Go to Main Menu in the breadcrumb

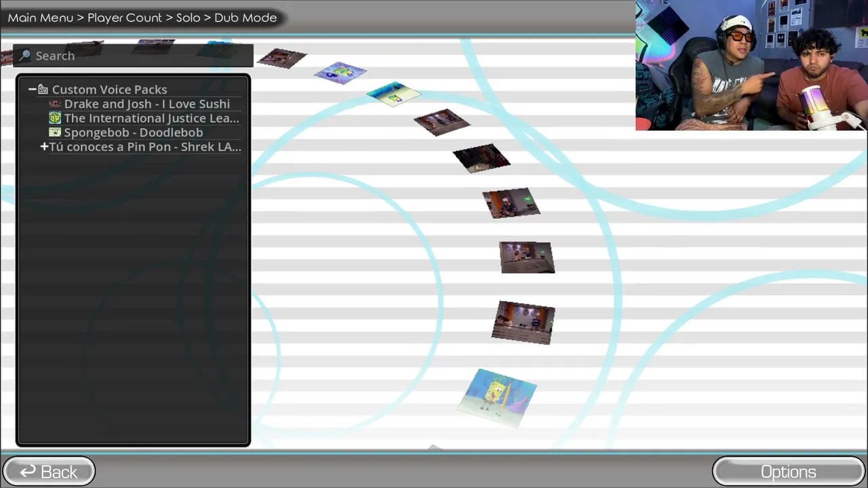(x=41, y=18)
